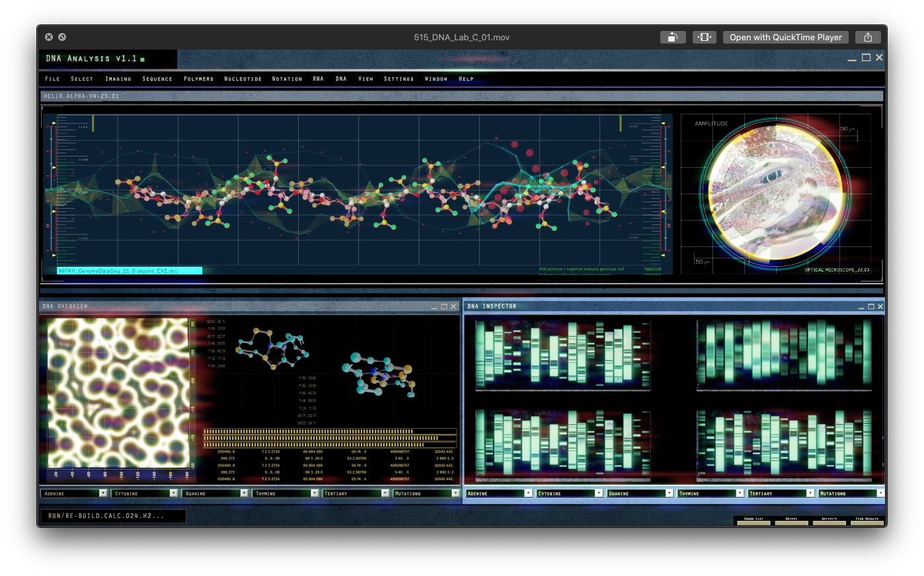
Task: Click the middle progress bar in DNA Overview
Action: [330, 438]
